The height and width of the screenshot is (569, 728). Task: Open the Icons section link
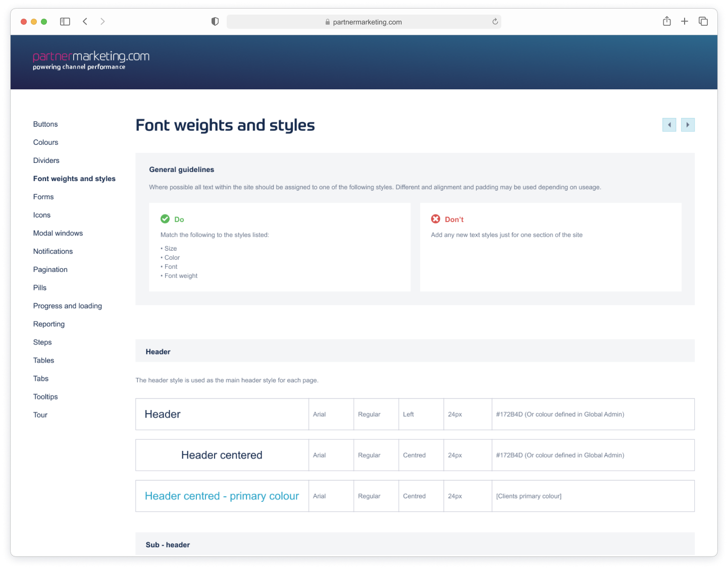(x=42, y=215)
